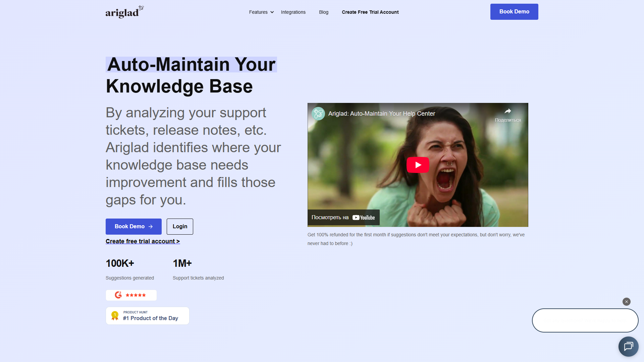The height and width of the screenshot is (362, 644).
Task: Click the Ariglad logo in header
Action: coord(124,12)
